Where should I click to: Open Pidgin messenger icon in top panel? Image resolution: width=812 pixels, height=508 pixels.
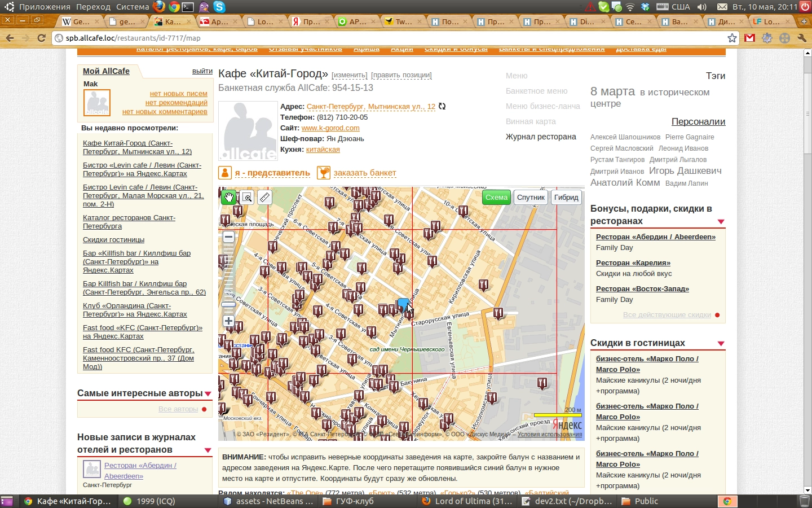click(204, 7)
